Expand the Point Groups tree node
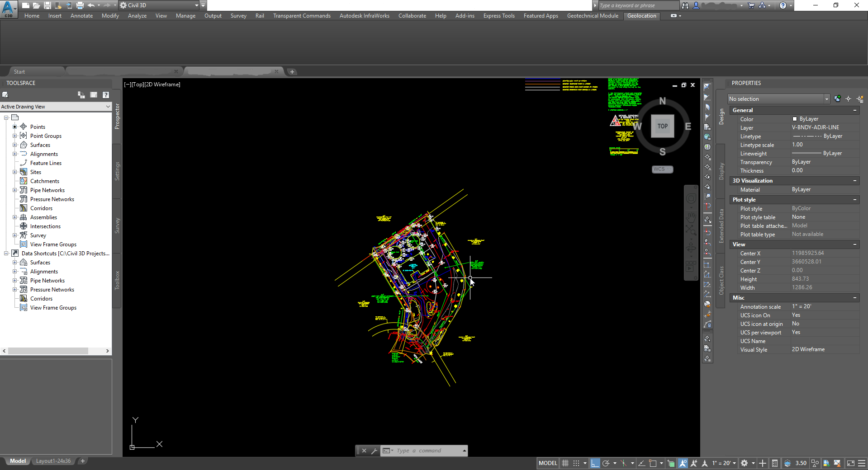 coord(14,136)
